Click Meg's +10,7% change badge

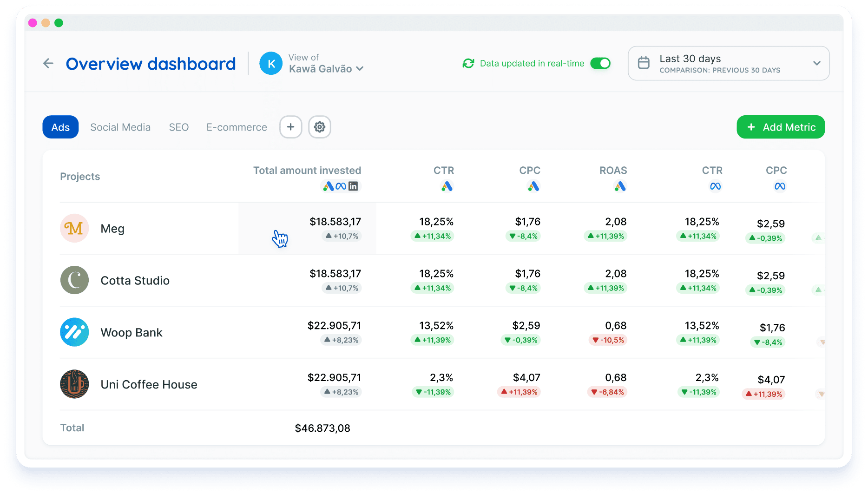point(342,236)
